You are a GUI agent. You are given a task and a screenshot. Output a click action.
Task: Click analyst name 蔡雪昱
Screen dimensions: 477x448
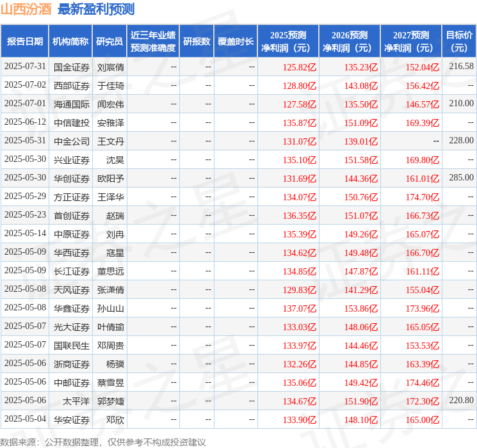pos(110,383)
